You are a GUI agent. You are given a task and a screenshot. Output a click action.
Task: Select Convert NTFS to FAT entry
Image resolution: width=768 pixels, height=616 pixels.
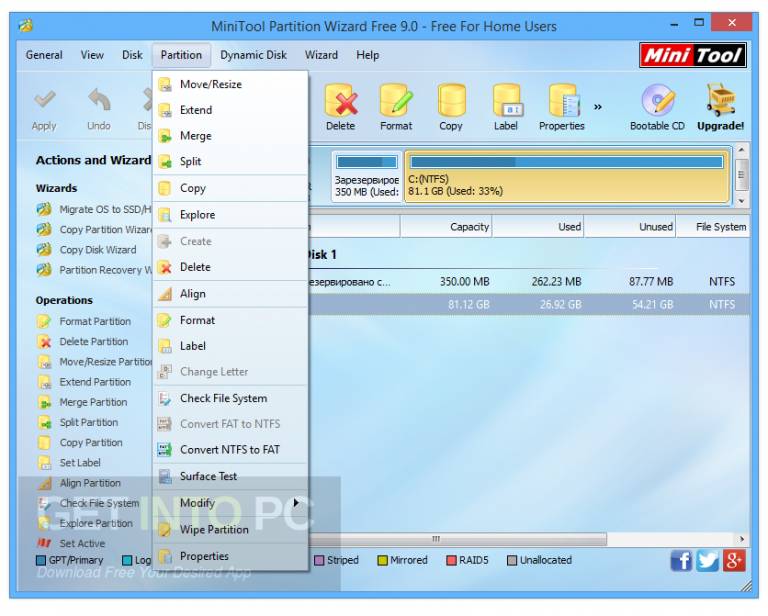click(x=230, y=450)
